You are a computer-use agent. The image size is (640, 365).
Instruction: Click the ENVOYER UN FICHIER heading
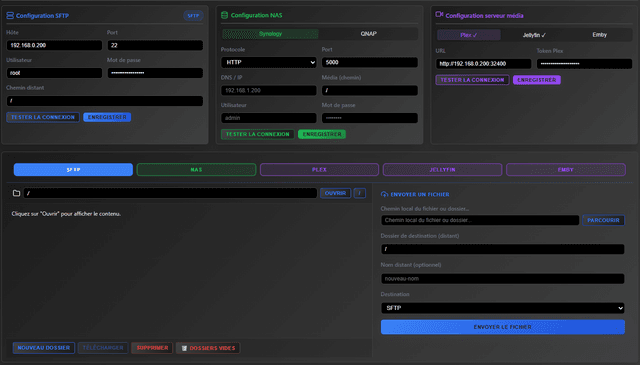click(420, 195)
